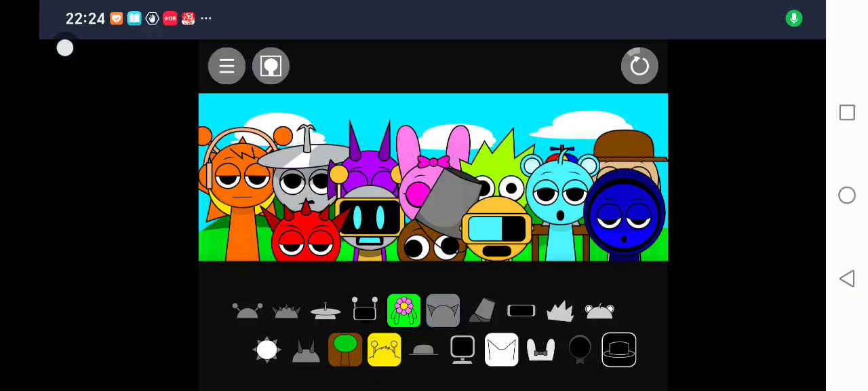Hit the circular reset arrow button
Screen dimensions: 868x391
click(639, 66)
